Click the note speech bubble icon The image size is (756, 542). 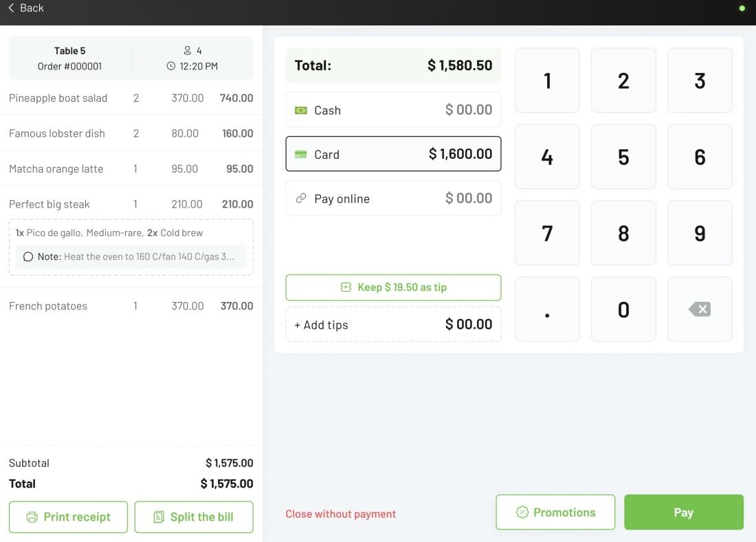point(28,257)
